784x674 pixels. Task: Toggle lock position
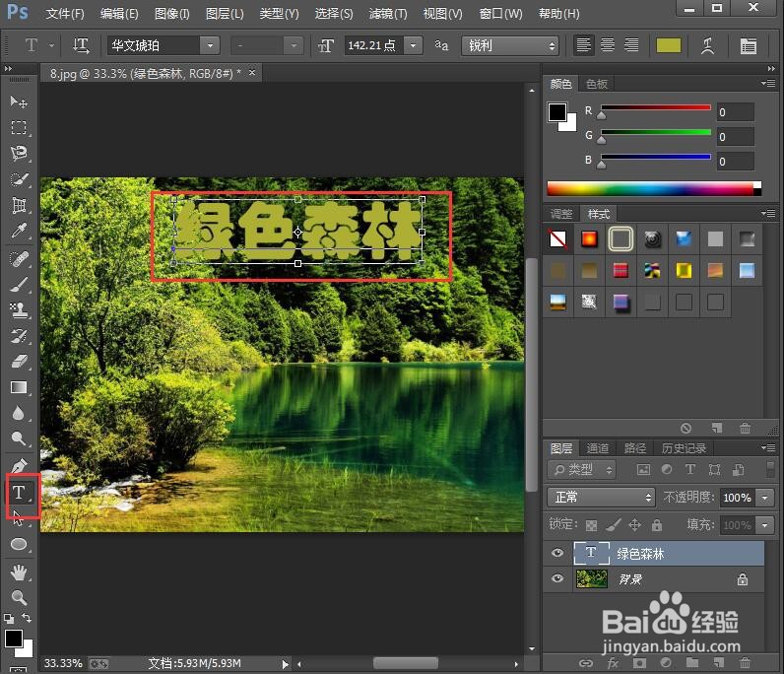tap(634, 525)
